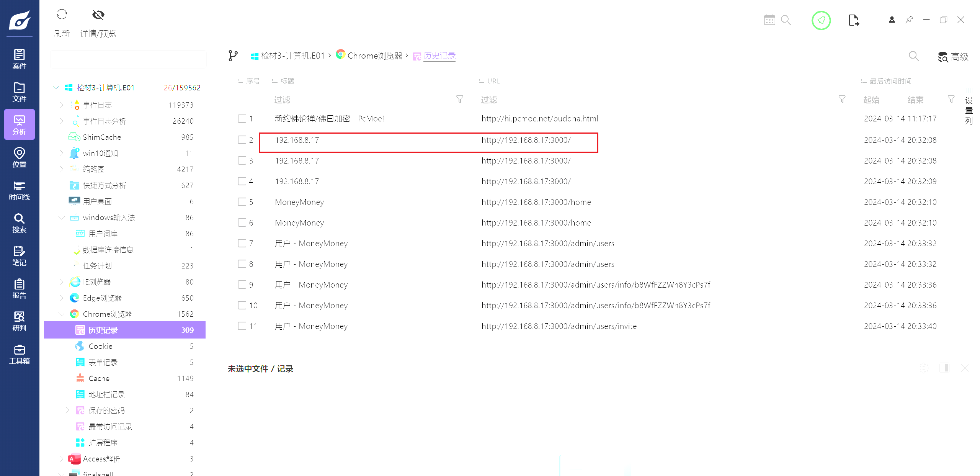Expand the IE浏览器 tree node
Screen dimensions: 980x476
[61, 282]
